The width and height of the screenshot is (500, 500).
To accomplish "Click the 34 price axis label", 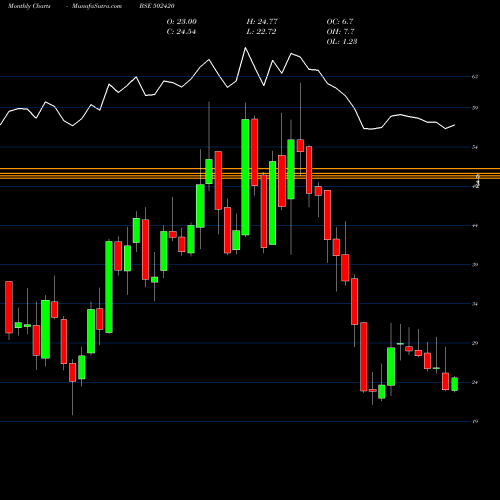I will pos(475,304).
